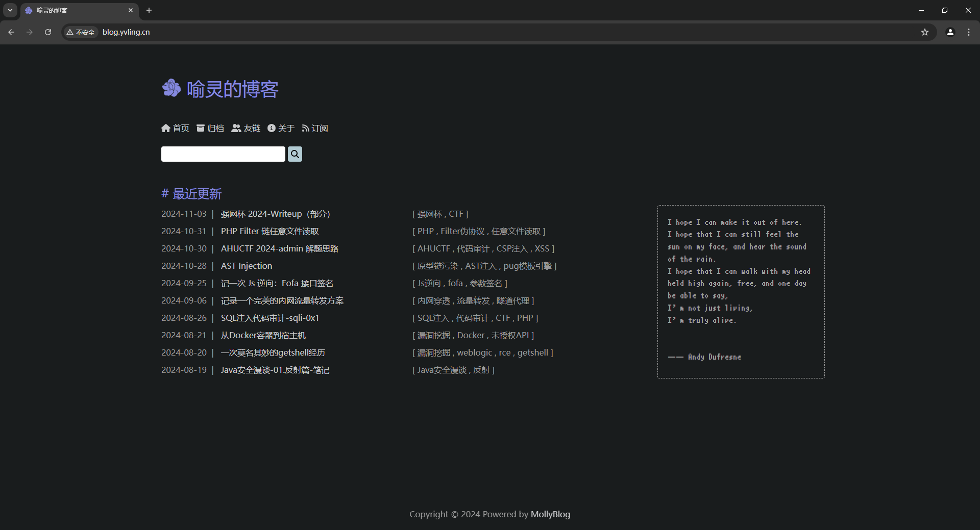Open the 首页 home menu item

click(176, 128)
